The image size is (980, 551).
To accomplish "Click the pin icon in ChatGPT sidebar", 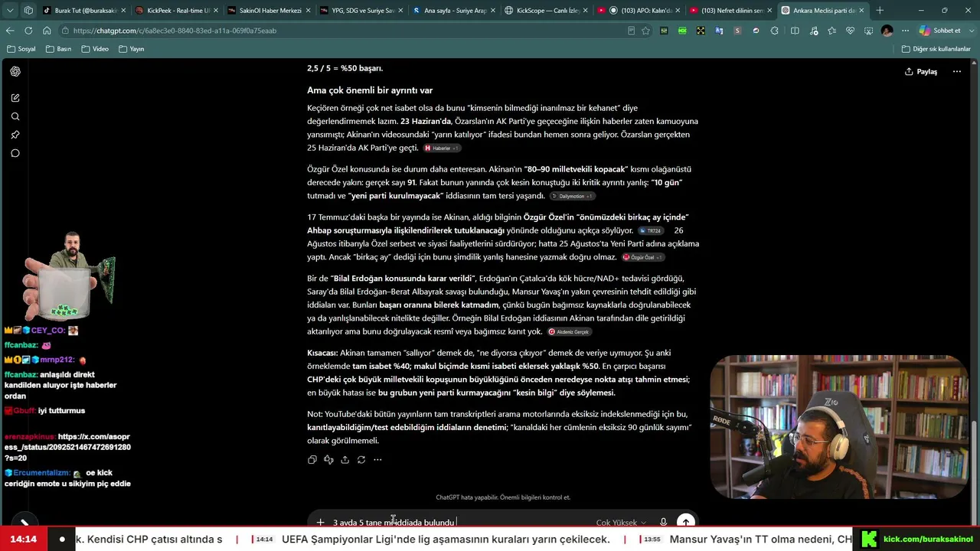I will [x=15, y=135].
